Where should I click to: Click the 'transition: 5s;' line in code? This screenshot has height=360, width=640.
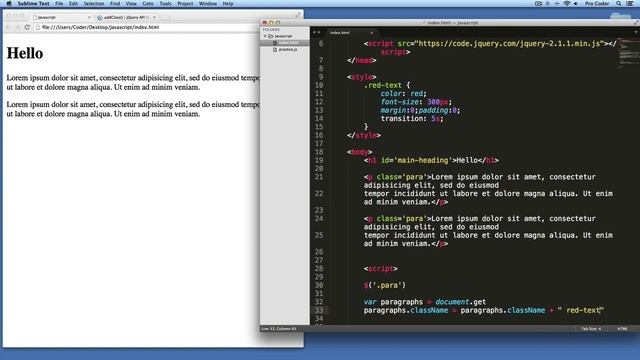tap(412, 119)
